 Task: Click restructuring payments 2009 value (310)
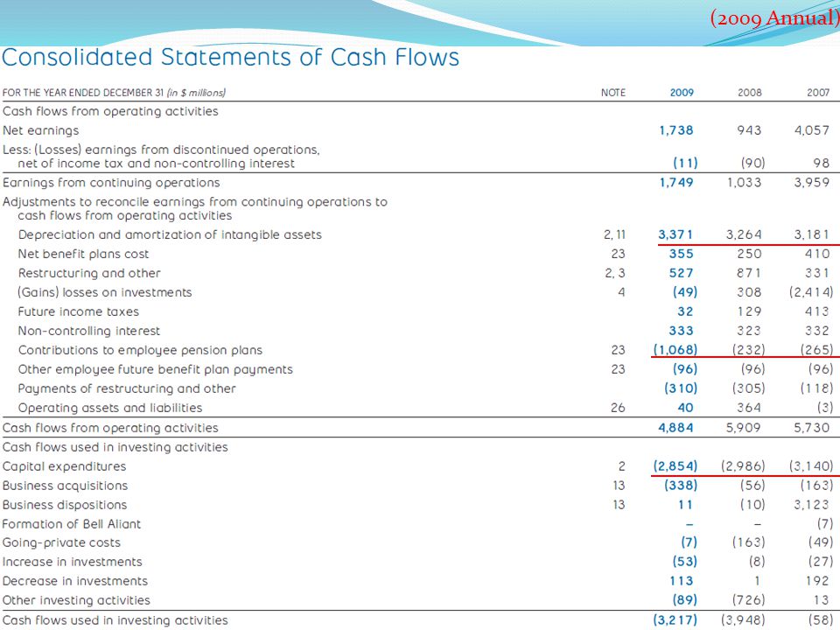click(x=681, y=388)
